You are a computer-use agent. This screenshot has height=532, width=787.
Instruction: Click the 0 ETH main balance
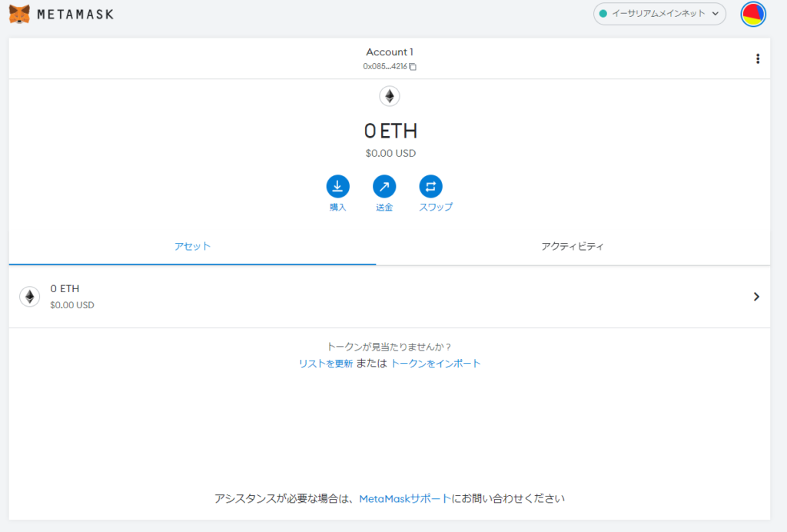[390, 131]
